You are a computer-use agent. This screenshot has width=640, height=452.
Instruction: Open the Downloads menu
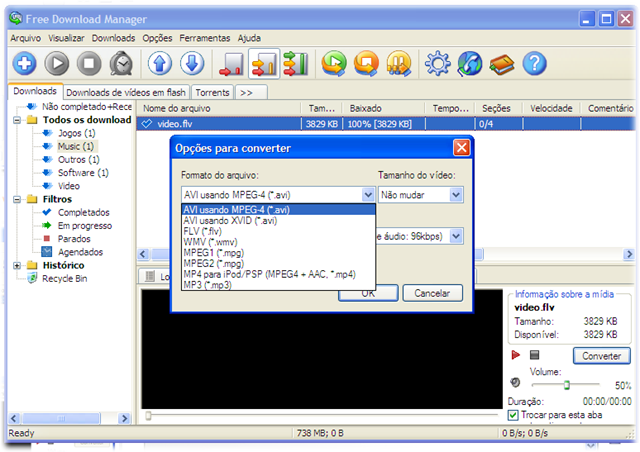click(x=113, y=38)
